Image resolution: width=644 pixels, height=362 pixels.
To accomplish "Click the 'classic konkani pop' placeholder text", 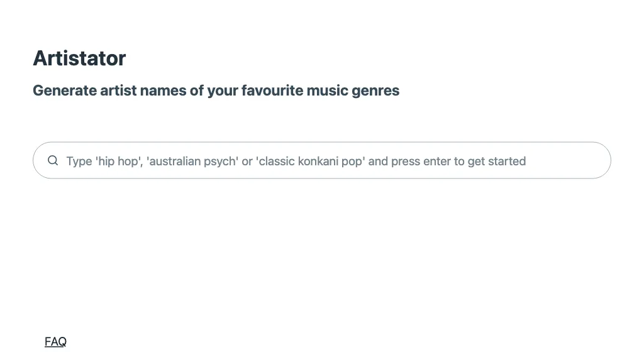I will pyautogui.click(x=311, y=161).
